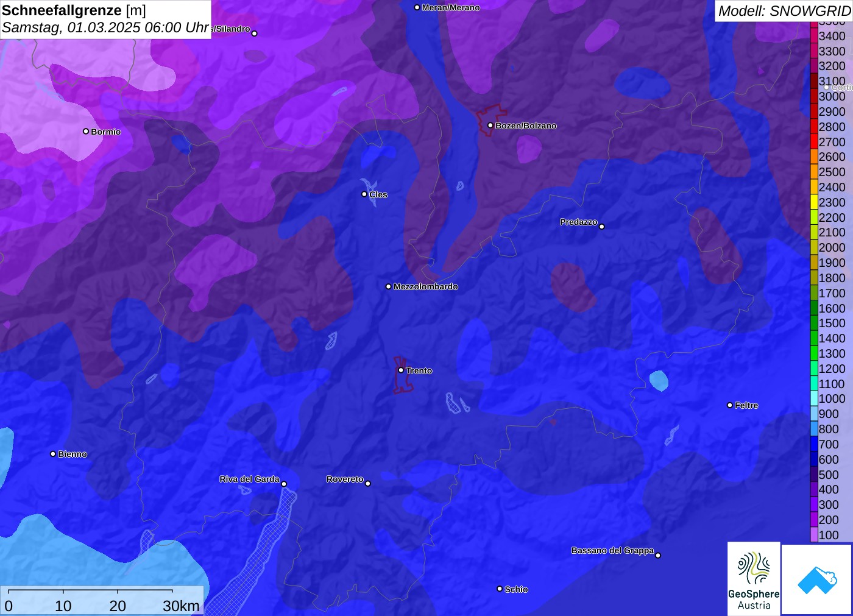Click the Modell: SNOWGRID label

click(x=784, y=11)
